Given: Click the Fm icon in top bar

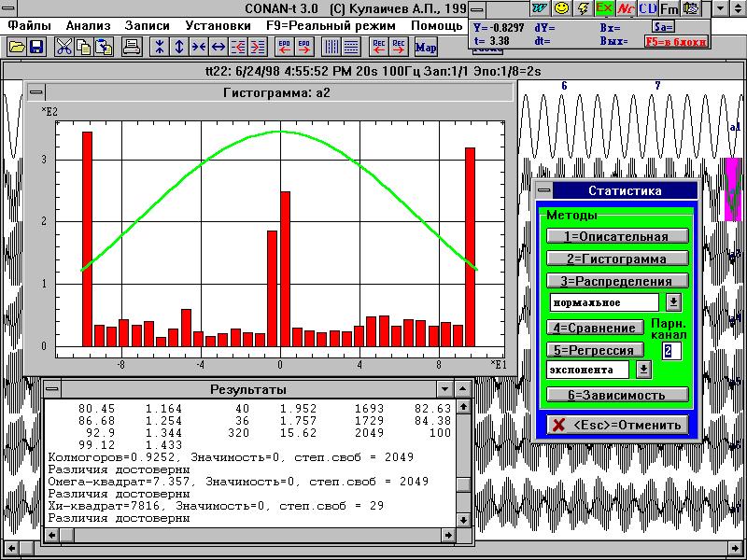Looking at the screenshot, I should 669,8.
